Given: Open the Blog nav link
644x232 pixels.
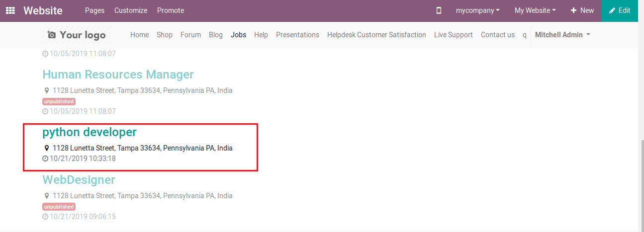Looking at the screenshot, I should [216, 35].
